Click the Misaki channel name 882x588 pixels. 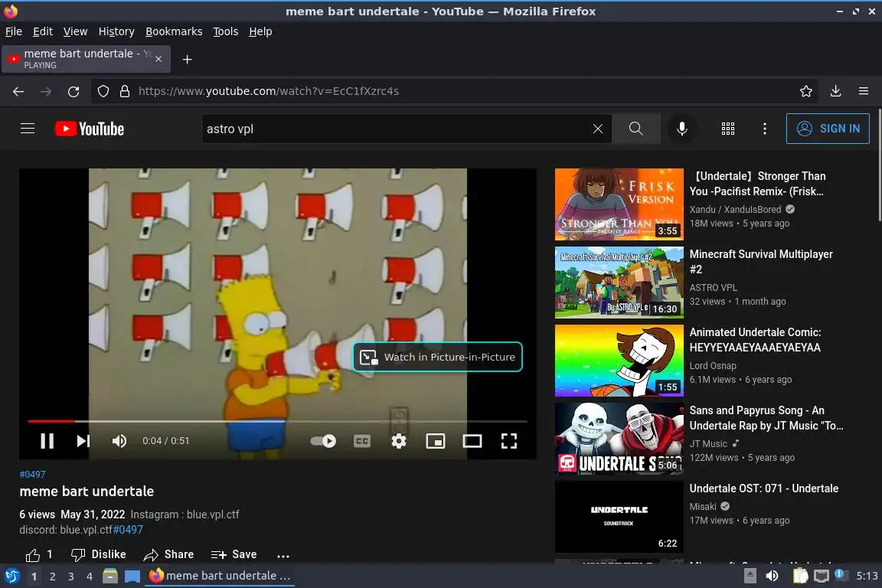tap(703, 506)
